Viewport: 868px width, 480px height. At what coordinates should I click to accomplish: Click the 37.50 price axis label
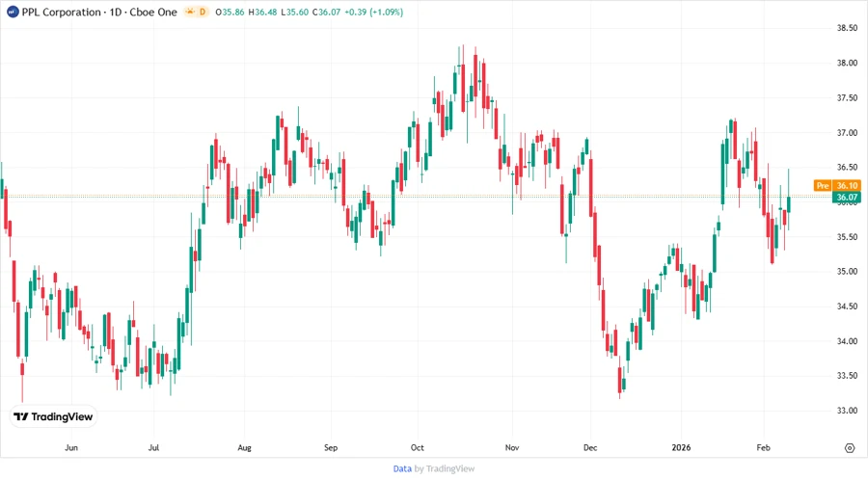(x=847, y=98)
